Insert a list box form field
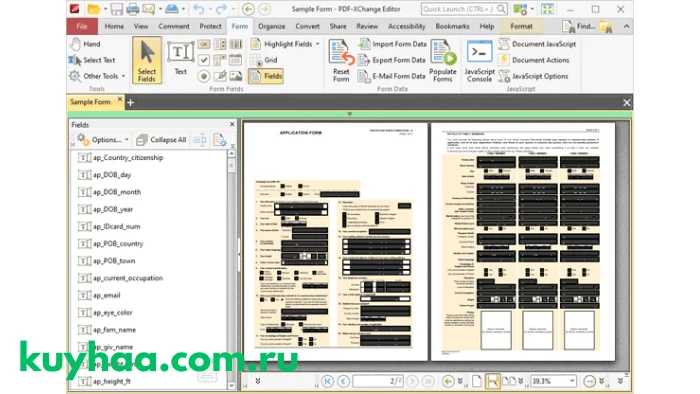Image resolution: width=700 pixels, height=394 pixels. tap(220, 44)
